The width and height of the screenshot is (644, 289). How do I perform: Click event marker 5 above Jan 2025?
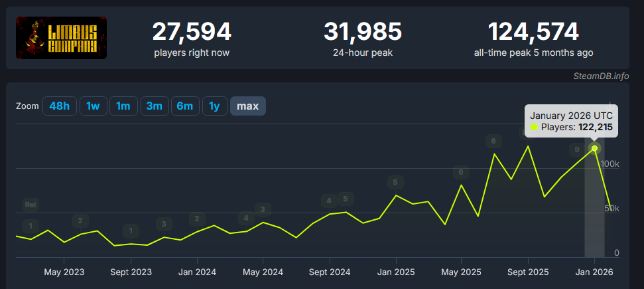[x=395, y=182]
